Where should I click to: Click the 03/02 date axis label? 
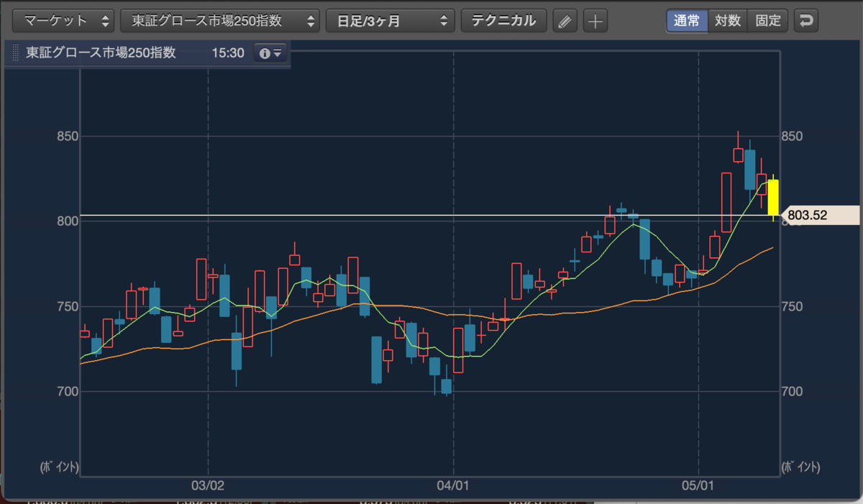tap(208, 485)
